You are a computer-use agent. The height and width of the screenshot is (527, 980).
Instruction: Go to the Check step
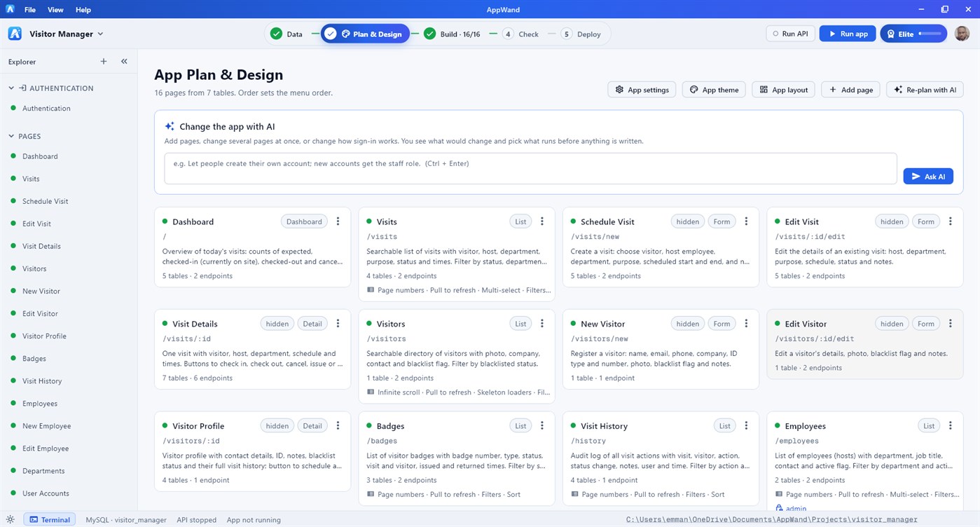[520, 34]
